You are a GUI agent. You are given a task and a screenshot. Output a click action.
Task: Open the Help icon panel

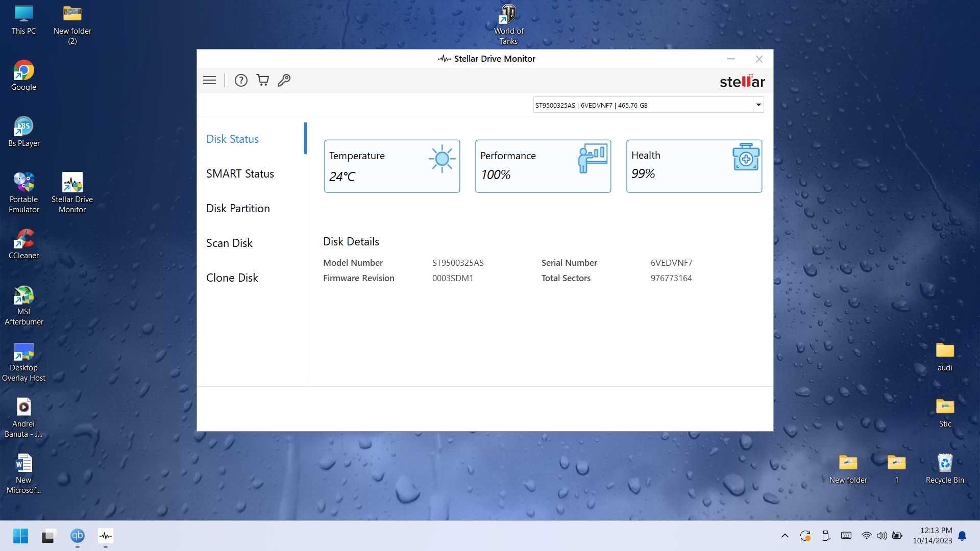click(240, 80)
